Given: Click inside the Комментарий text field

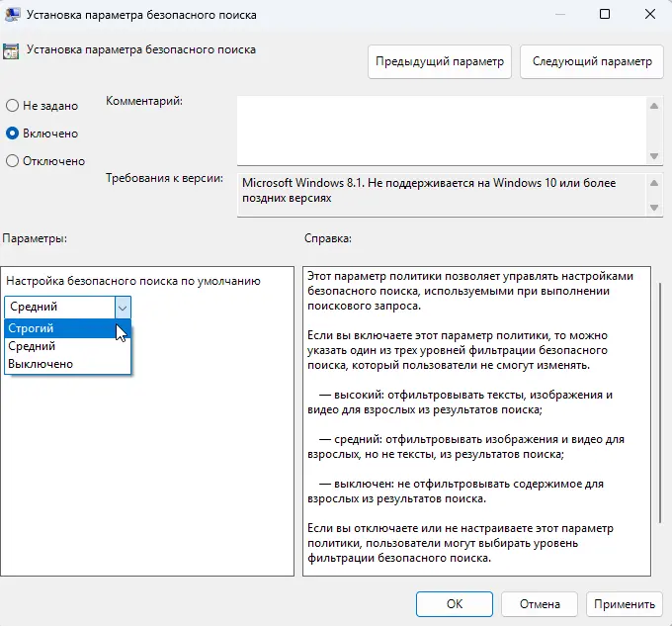Looking at the screenshot, I should click(x=440, y=129).
